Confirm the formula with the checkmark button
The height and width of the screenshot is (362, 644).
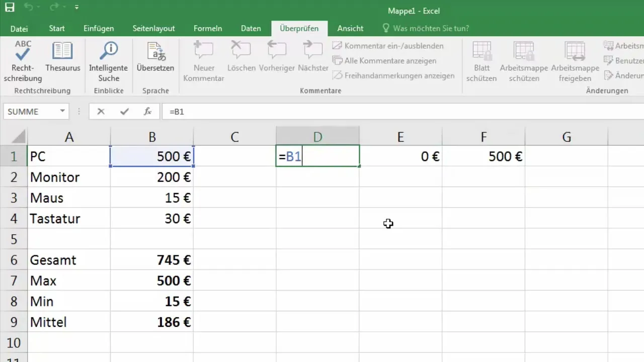[x=124, y=111]
